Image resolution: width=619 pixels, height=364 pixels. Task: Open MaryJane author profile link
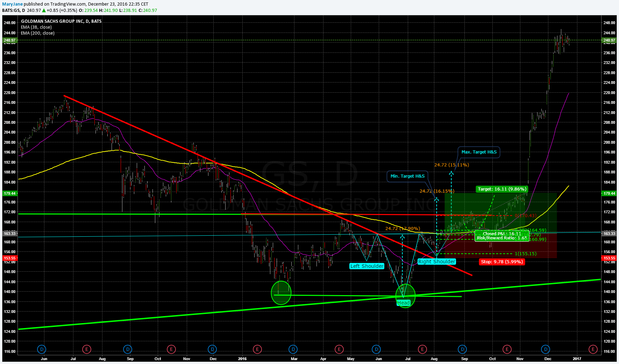pos(12,4)
